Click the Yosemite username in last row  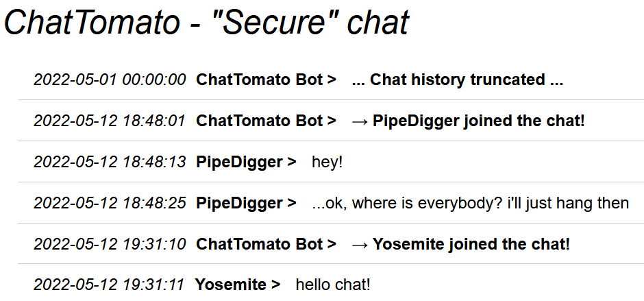pyautogui.click(x=238, y=285)
